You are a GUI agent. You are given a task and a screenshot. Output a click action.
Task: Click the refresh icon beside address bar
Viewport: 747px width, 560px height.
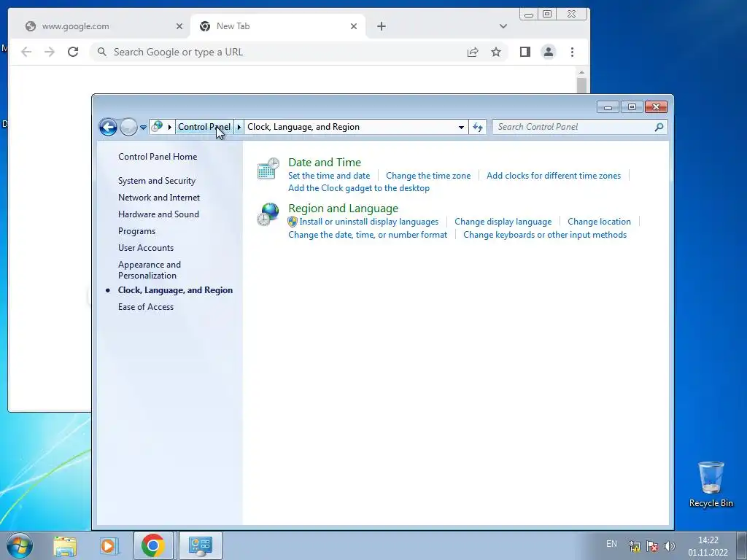478,127
